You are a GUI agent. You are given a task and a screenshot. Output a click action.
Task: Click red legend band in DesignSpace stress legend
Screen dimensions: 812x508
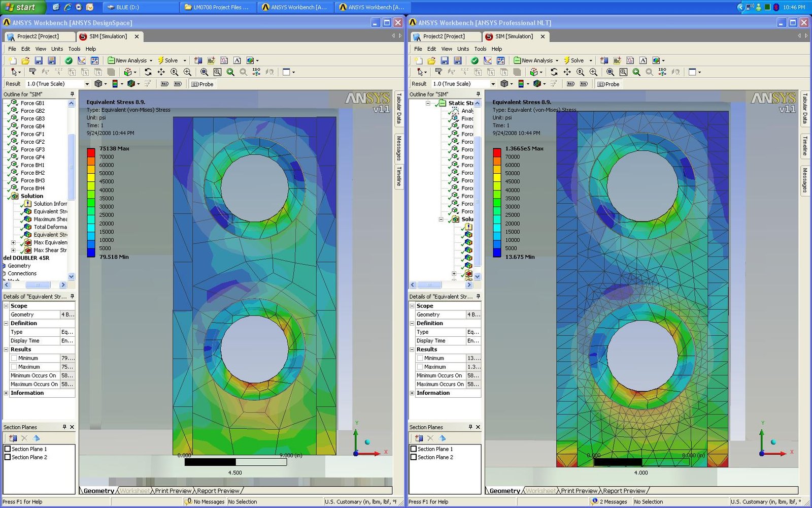91,152
